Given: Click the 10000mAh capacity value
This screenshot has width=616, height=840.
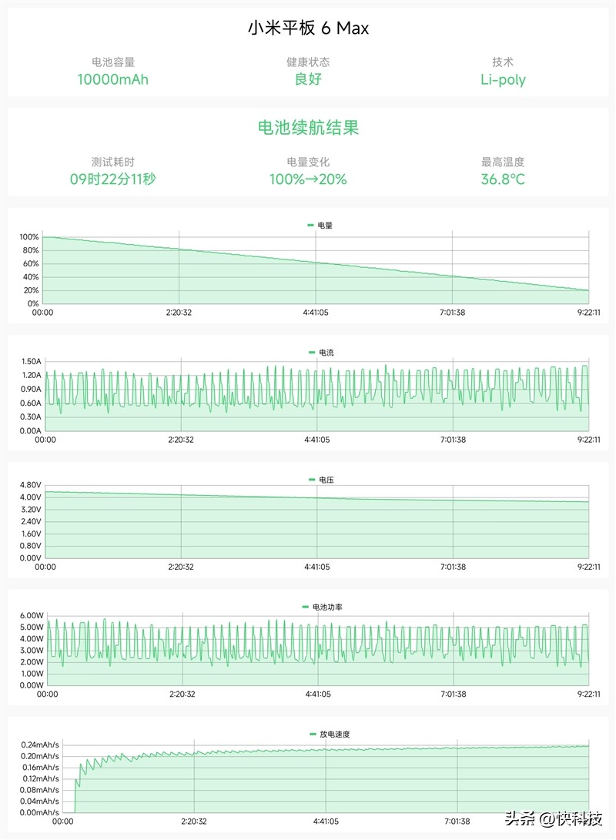Looking at the screenshot, I should [113, 79].
